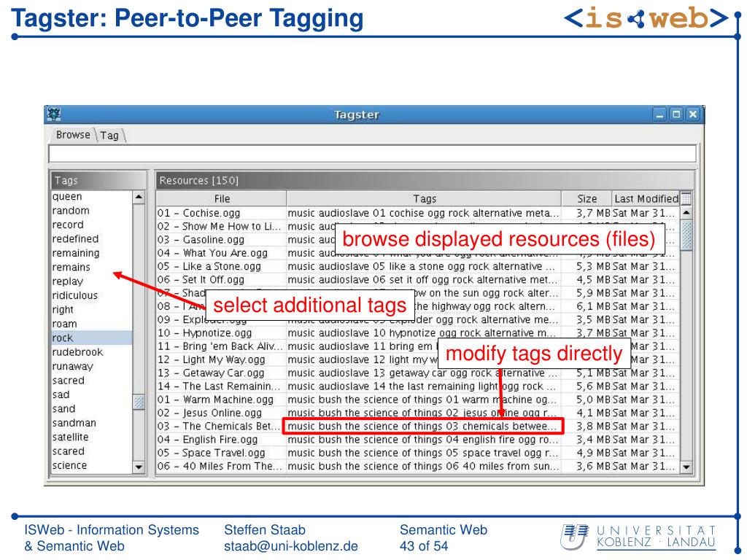
Task: Close the Tagster window
Action: tap(693, 114)
